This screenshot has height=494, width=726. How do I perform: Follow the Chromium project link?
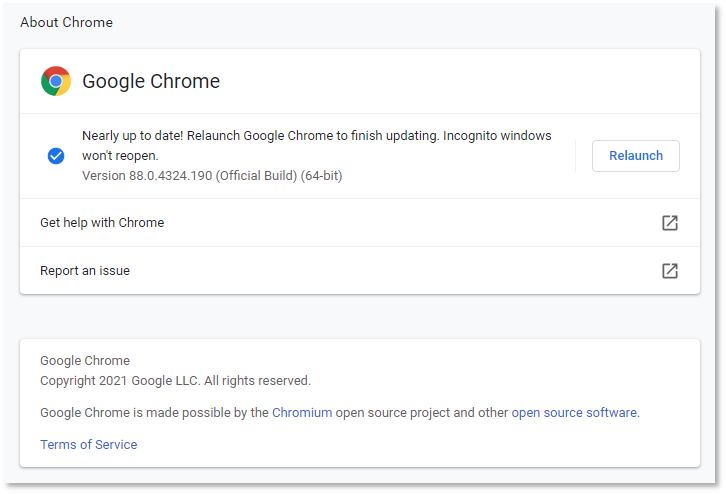click(302, 413)
